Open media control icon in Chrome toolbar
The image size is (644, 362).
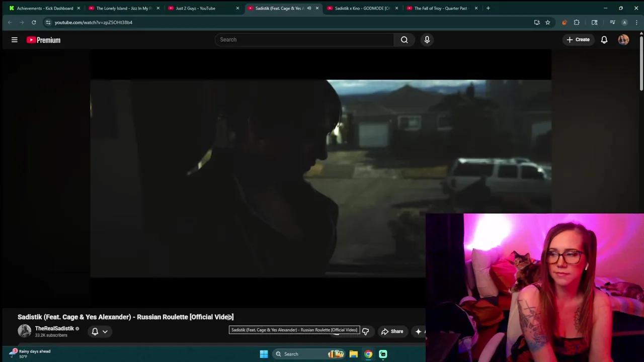click(x=612, y=22)
